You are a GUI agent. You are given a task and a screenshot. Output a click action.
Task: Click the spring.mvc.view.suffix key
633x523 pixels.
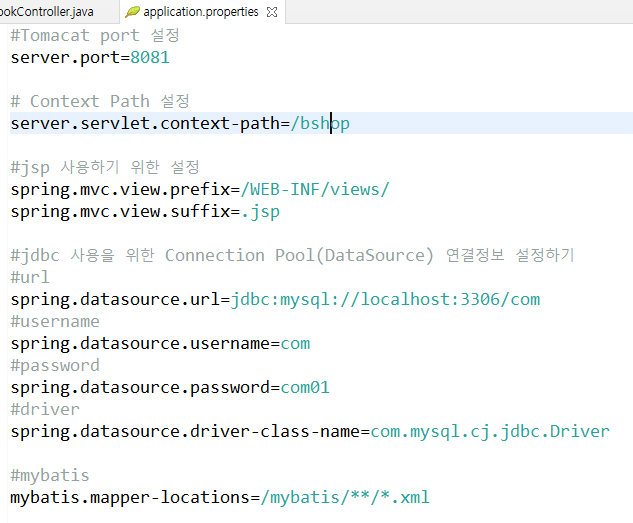pyautogui.click(x=120, y=211)
